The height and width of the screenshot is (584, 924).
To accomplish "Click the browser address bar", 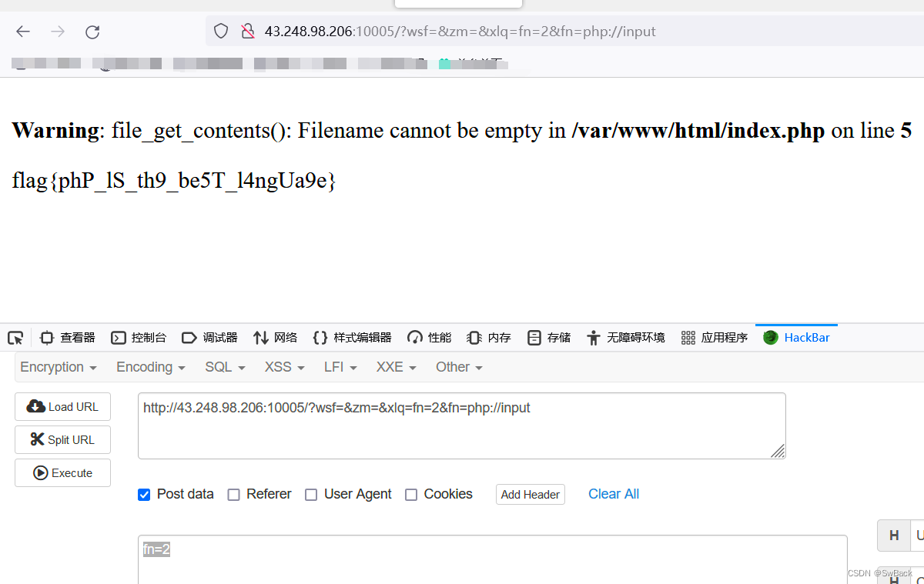I will [x=564, y=32].
